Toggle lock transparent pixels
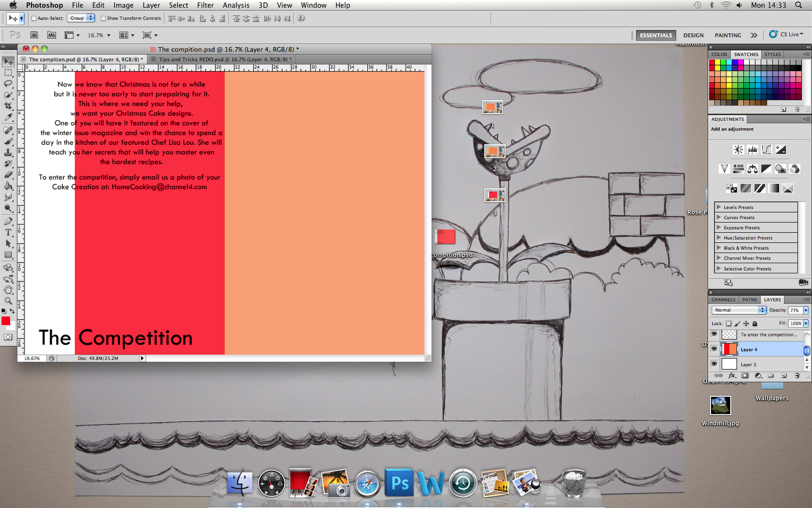This screenshot has width=812, height=508. tap(729, 324)
